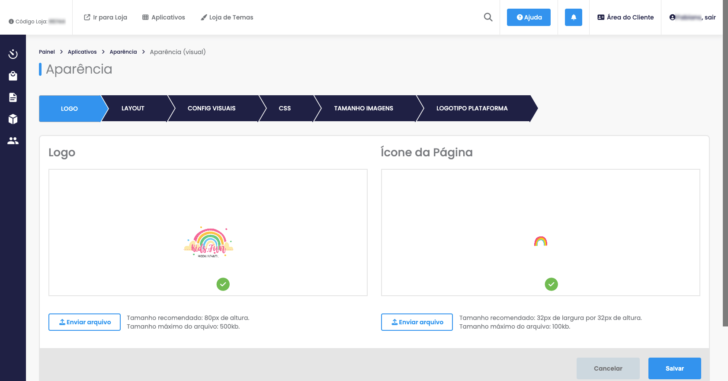Click the Salvar button

[675, 368]
